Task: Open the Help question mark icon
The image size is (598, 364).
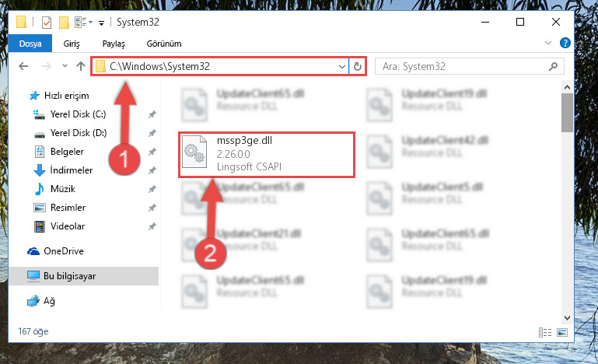Action: (x=565, y=43)
